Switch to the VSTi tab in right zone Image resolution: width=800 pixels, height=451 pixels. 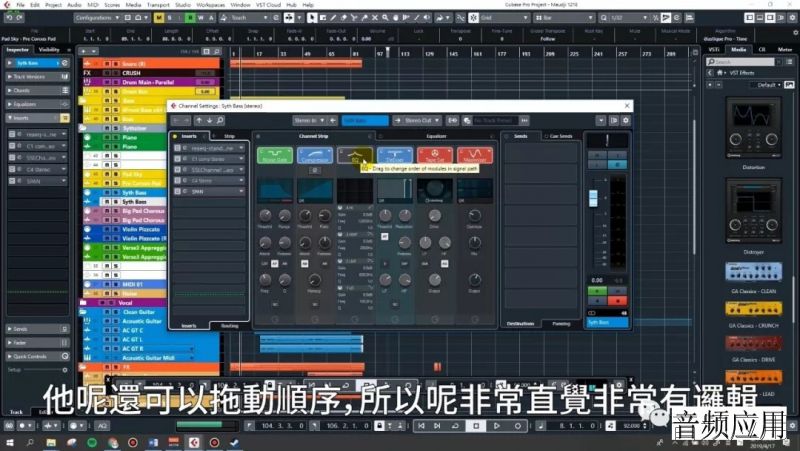point(714,49)
